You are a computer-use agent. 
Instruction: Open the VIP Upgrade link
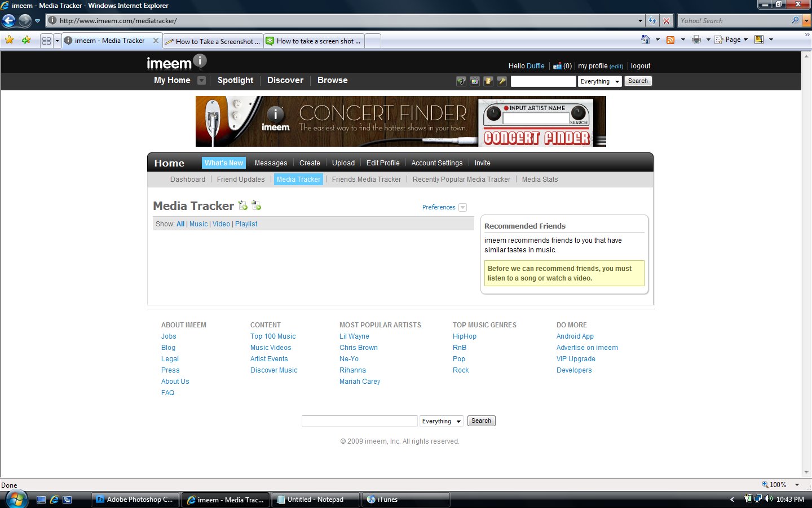click(x=576, y=359)
